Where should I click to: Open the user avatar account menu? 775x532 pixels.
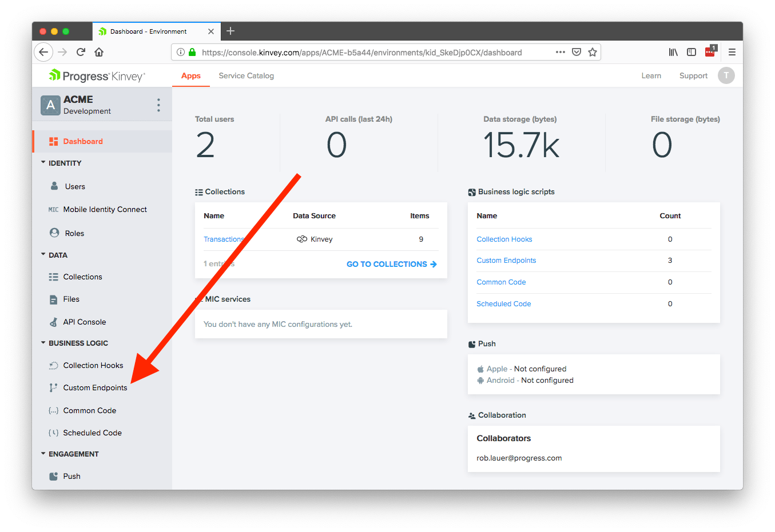pyautogui.click(x=726, y=76)
